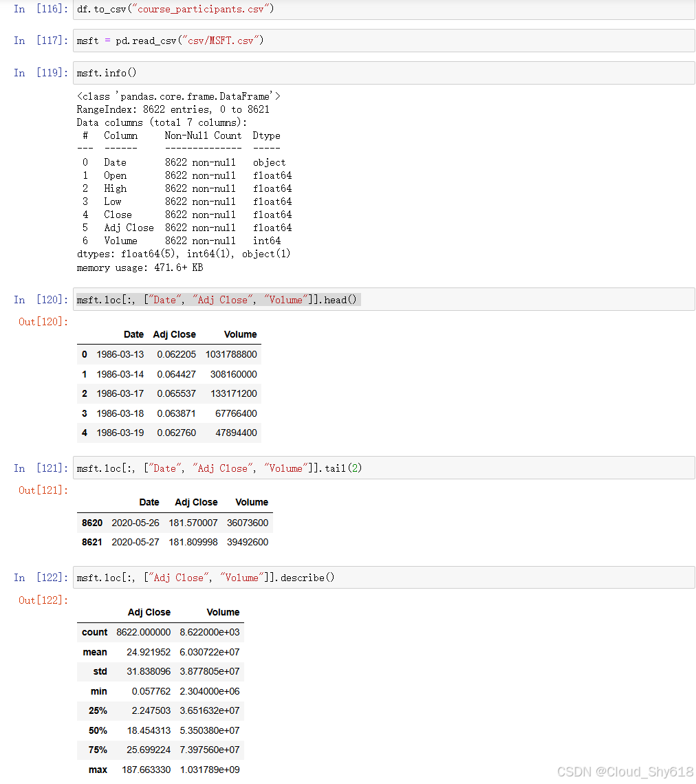Image resolution: width=696 pixels, height=784 pixels.
Task: Click the 'dtypes: float64(5)' summary line
Action: (x=184, y=254)
